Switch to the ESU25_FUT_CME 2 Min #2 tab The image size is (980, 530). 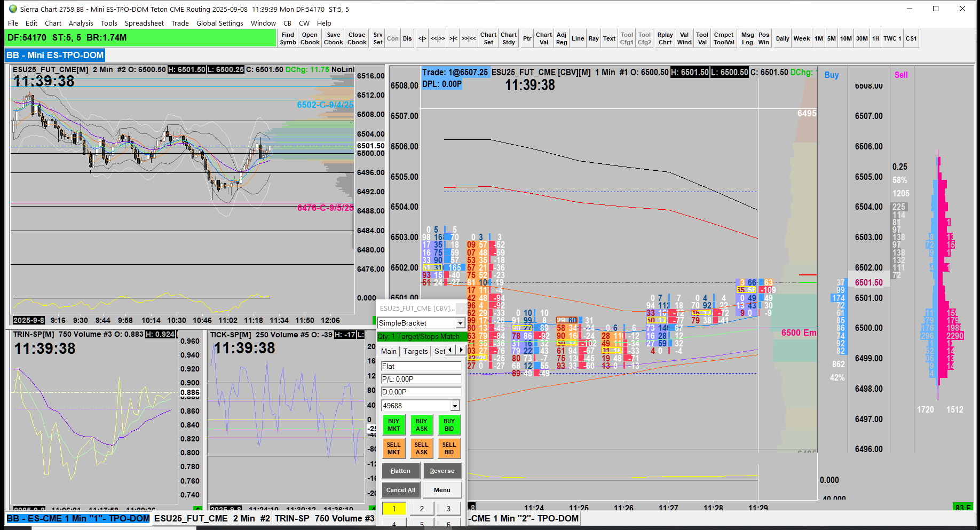pyautogui.click(x=212, y=518)
